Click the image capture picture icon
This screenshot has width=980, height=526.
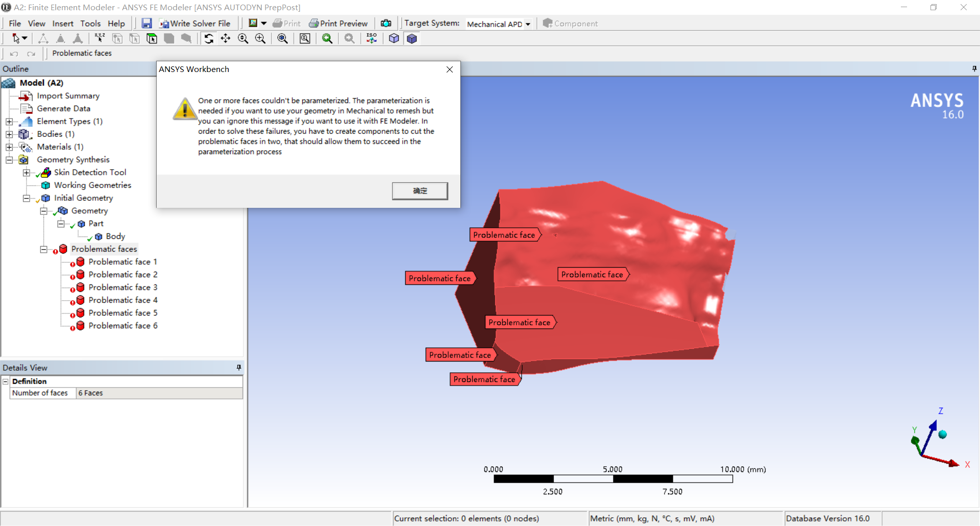click(253, 23)
